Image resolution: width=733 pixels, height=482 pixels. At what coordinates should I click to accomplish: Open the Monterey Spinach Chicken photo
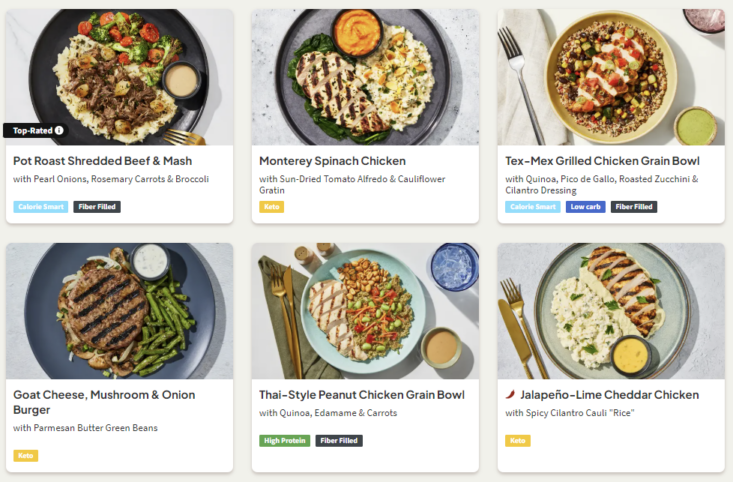365,77
